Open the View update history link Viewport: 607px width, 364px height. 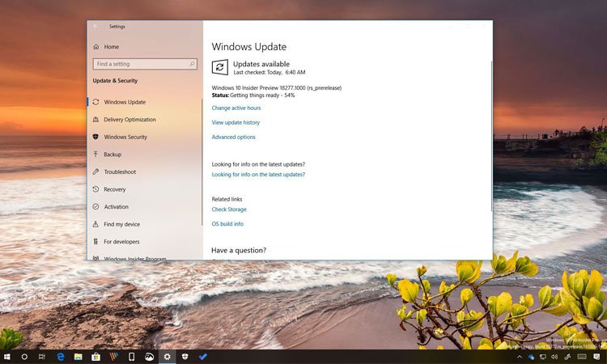coord(236,123)
